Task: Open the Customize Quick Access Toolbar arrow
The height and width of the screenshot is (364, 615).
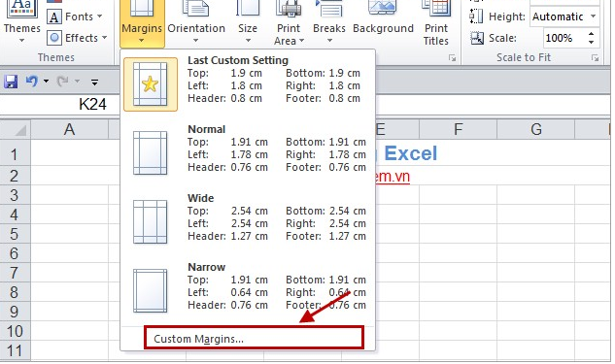Action: coord(94,83)
